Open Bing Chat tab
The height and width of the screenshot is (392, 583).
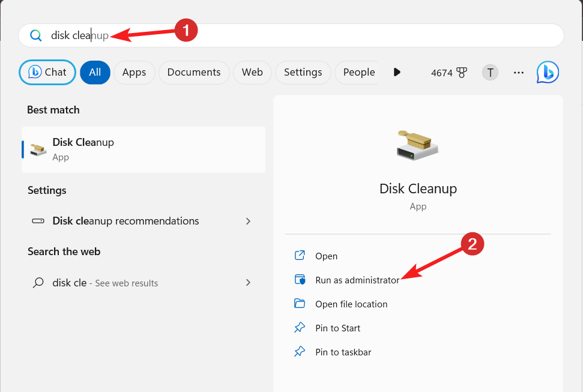(47, 72)
